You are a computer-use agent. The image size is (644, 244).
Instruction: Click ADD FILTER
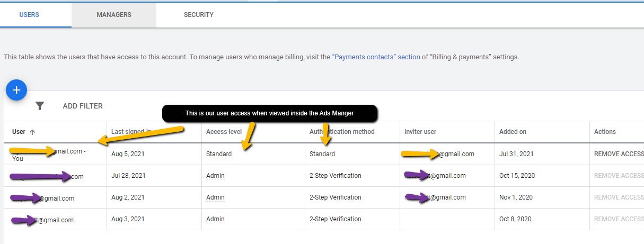(83, 106)
